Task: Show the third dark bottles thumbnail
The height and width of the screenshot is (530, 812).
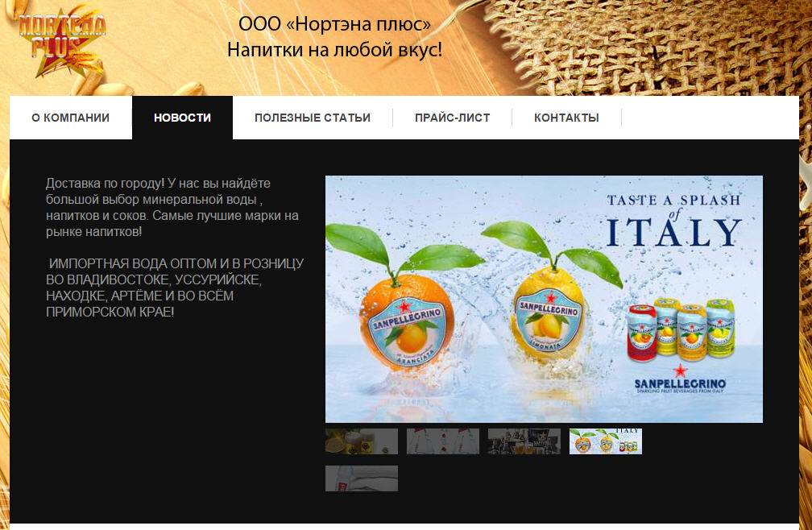Action: click(524, 441)
